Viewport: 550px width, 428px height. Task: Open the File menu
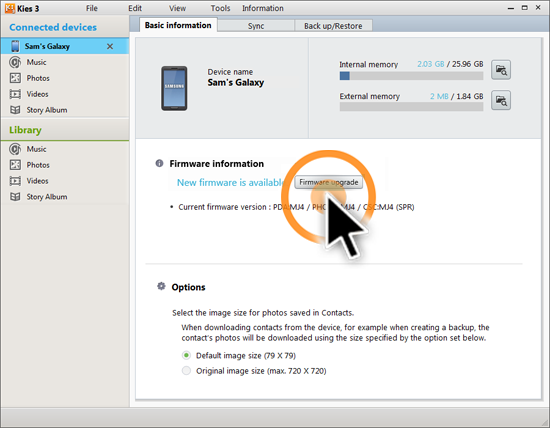point(92,8)
